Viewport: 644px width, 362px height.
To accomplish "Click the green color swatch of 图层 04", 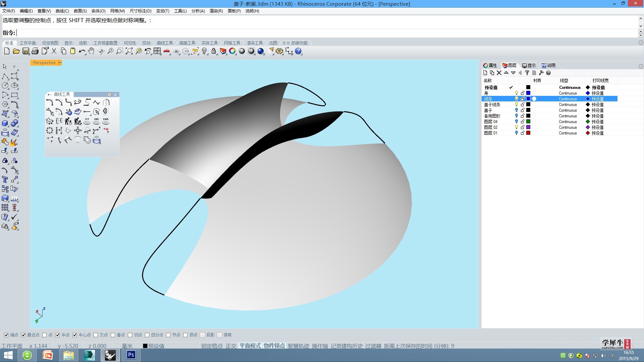I will [x=528, y=122].
